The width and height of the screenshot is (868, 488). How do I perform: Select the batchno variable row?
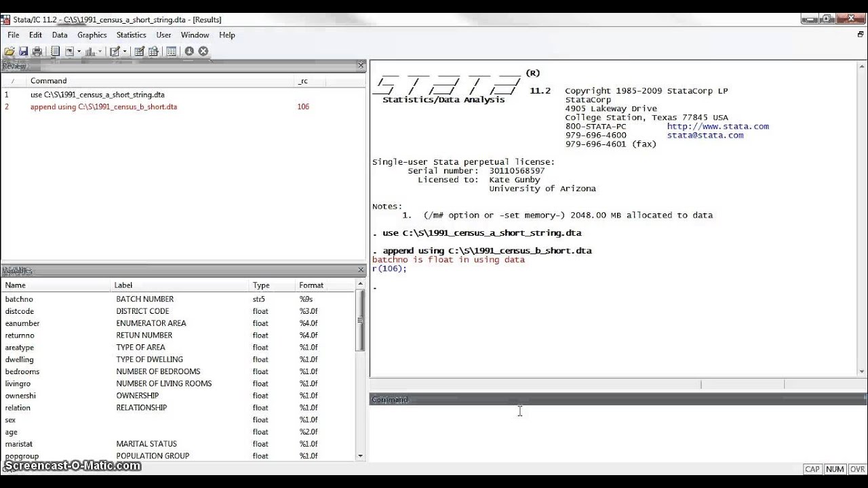[x=178, y=299]
